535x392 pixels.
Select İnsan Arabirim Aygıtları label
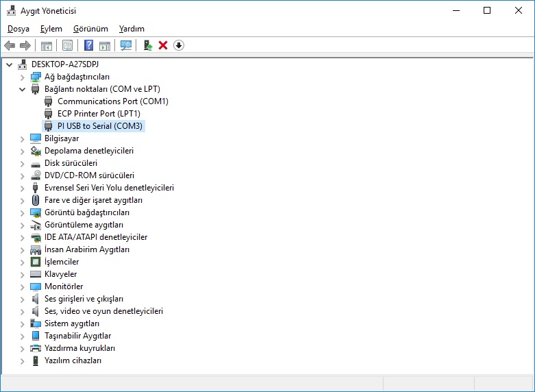[x=87, y=249]
